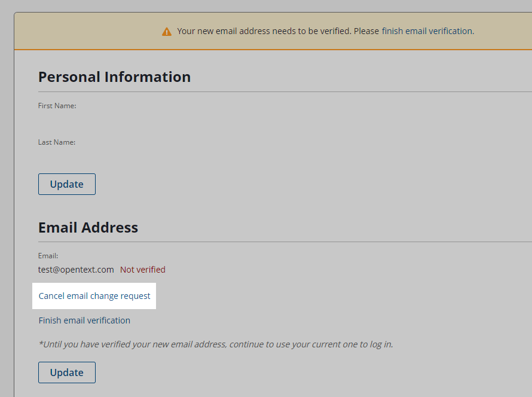Click the test@opentext.com email address
532x397 pixels.
tap(76, 270)
